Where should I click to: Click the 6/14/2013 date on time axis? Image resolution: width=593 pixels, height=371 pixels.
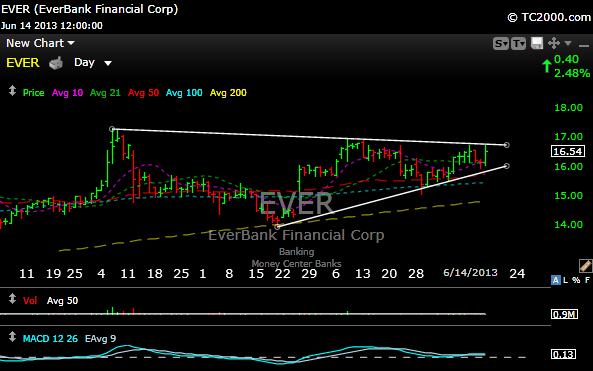470,273
